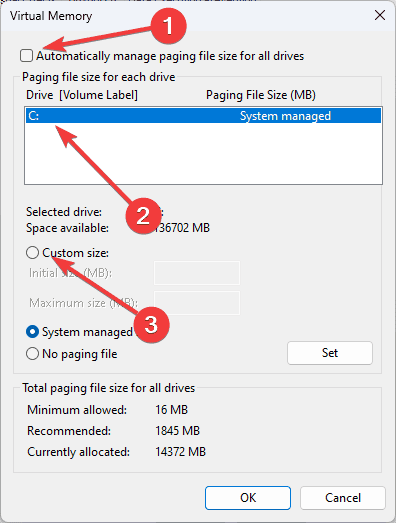Click the 'System managed' value in drive list
Viewport: 396px width, 523px height.
(285, 116)
